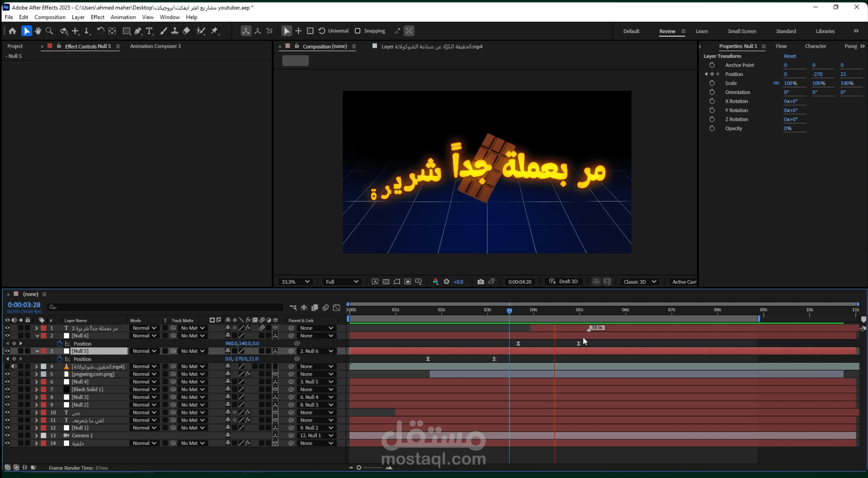868x478 pixels.
Task: Open the Effect menu
Action: tap(98, 17)
